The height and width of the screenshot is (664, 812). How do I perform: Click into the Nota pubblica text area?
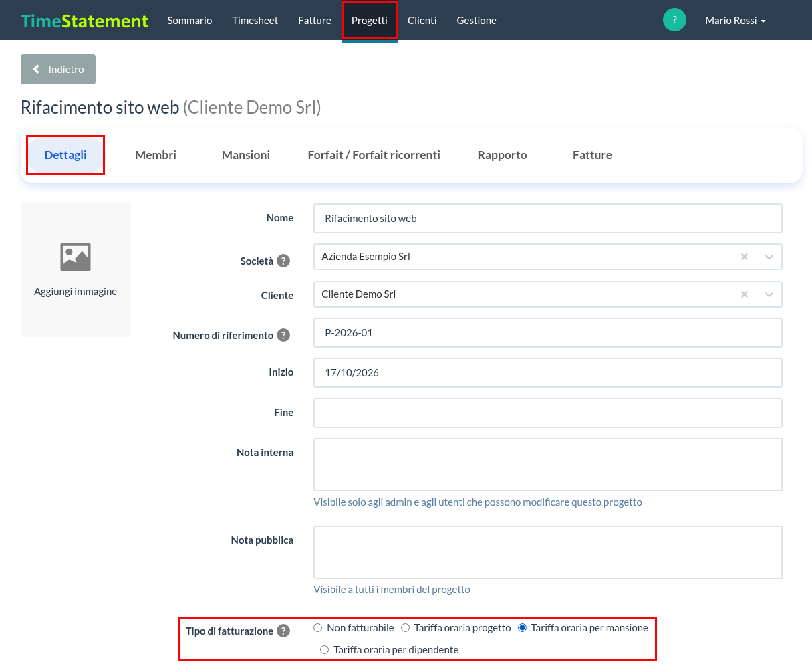(x=548, y=552)
